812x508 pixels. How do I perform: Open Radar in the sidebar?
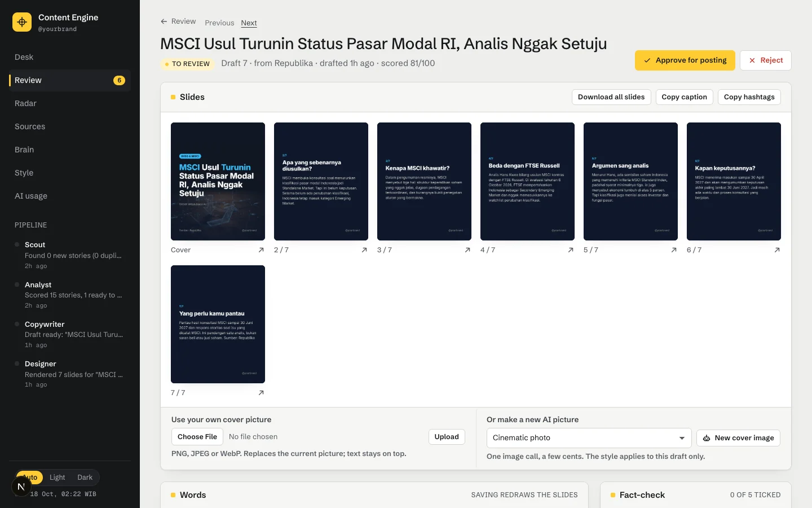[70, 103]
